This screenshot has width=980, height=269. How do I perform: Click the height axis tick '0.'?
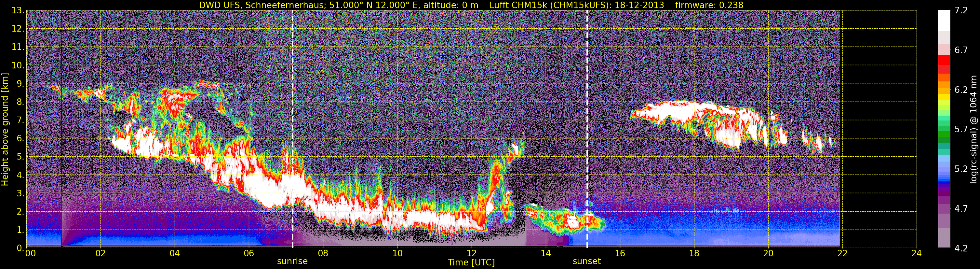(20, 248)
